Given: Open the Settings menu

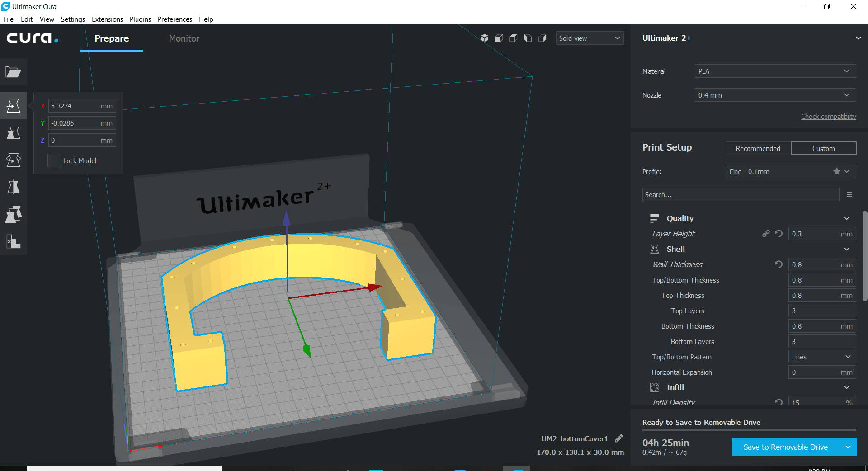Looking at the screenshot, I should (x=73, y=19).
